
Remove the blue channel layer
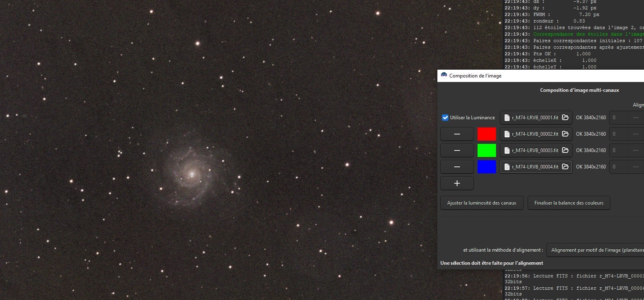(457, 167)
